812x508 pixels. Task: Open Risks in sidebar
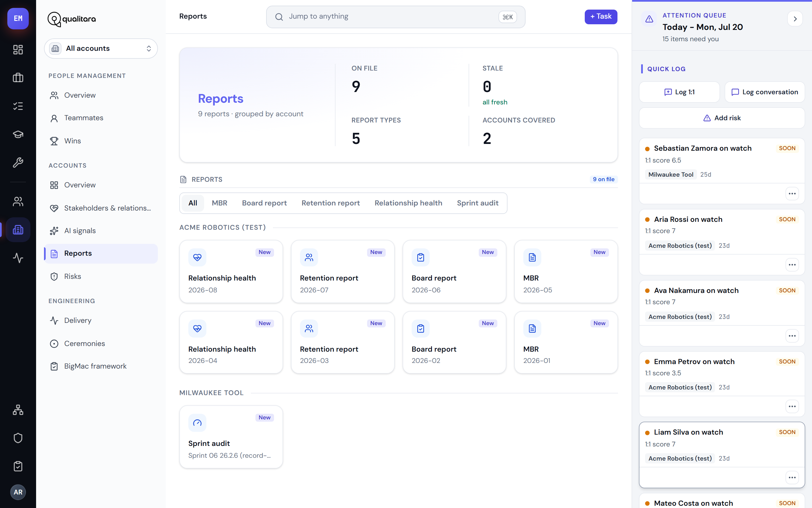pos(101,277)
